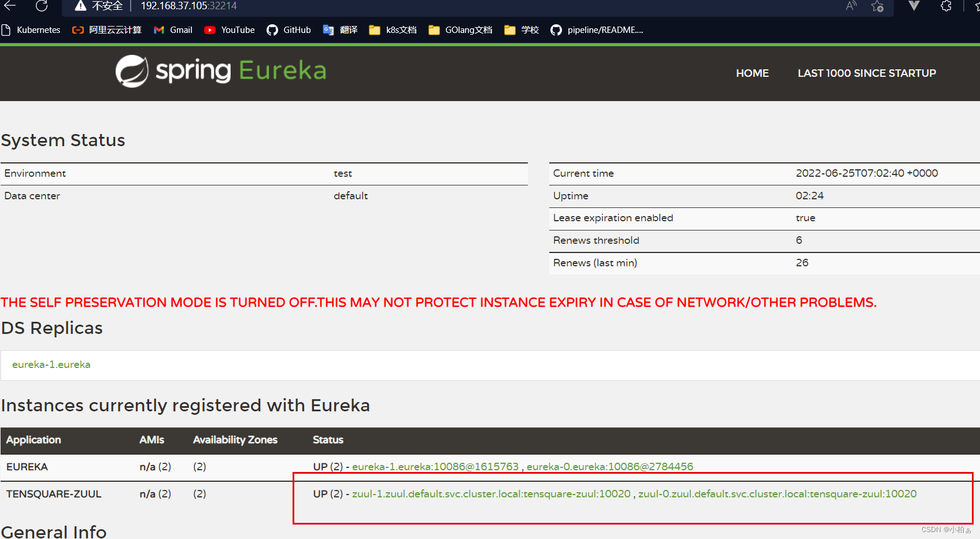Open the Gmail bookmark
The width and height of the screenshot is (980, 539).
pos(173,30)
